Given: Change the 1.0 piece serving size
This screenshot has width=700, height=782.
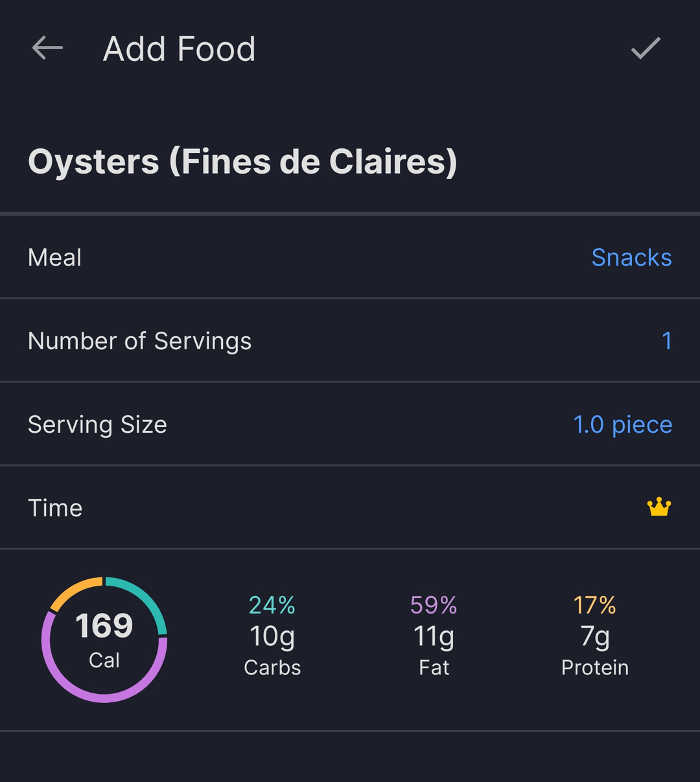Looking at the screenshot, I should tap(622, 424).
